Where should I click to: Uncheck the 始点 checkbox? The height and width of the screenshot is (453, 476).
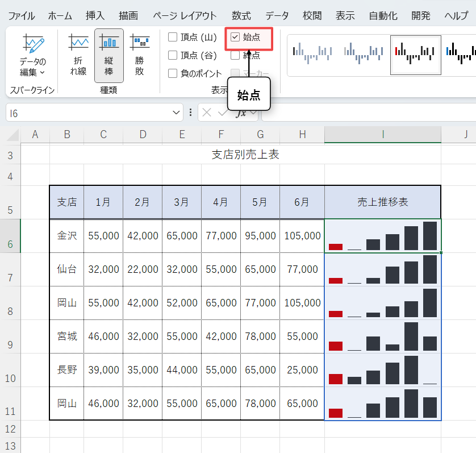tap(235, 38)
